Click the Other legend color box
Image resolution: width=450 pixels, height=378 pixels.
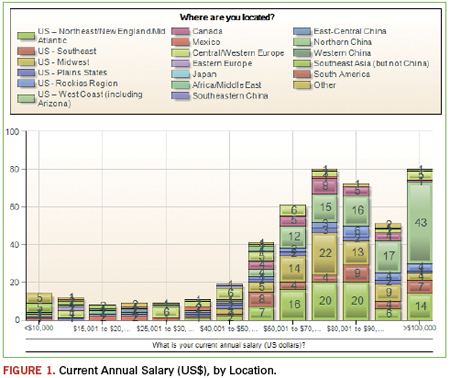pos(302,85)
